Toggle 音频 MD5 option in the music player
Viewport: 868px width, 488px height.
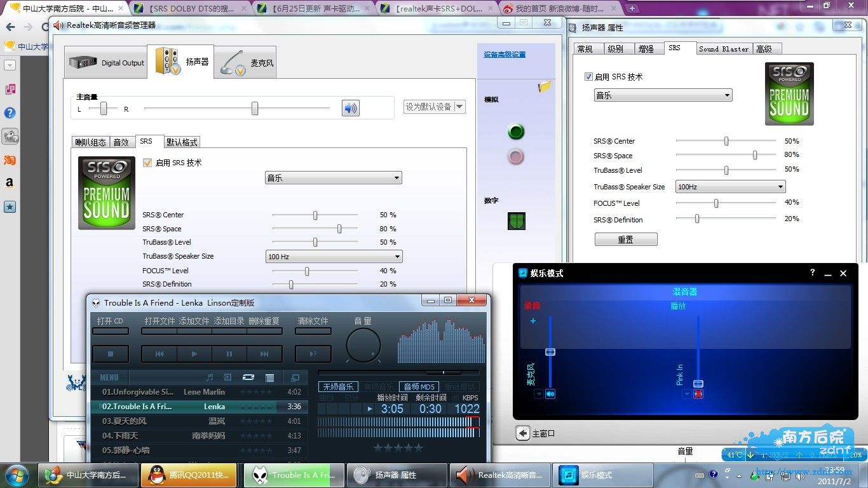[x=419, y=387]
